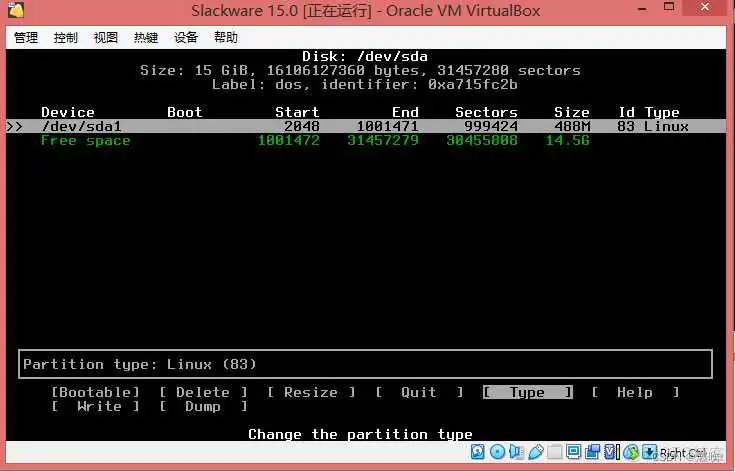Image resolution: width=735 pixels, height=472 pixels.
Task: Click the grey shared folders icon in status bar
Action: [555, 452]
